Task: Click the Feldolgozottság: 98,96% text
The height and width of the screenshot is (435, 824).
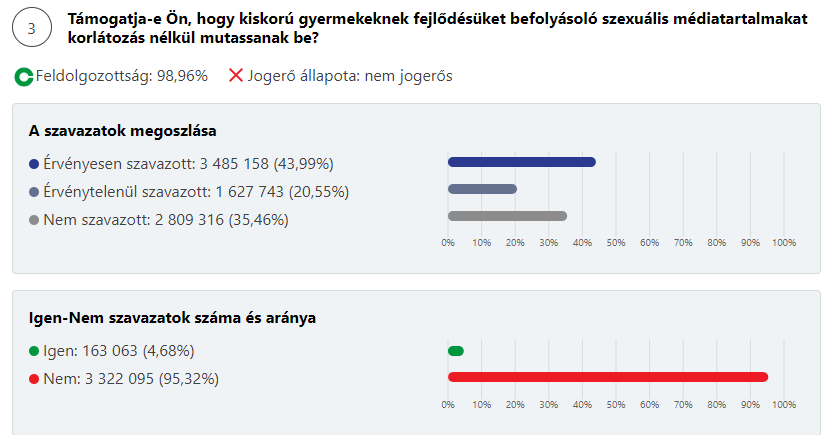Action: click(121, 76)
